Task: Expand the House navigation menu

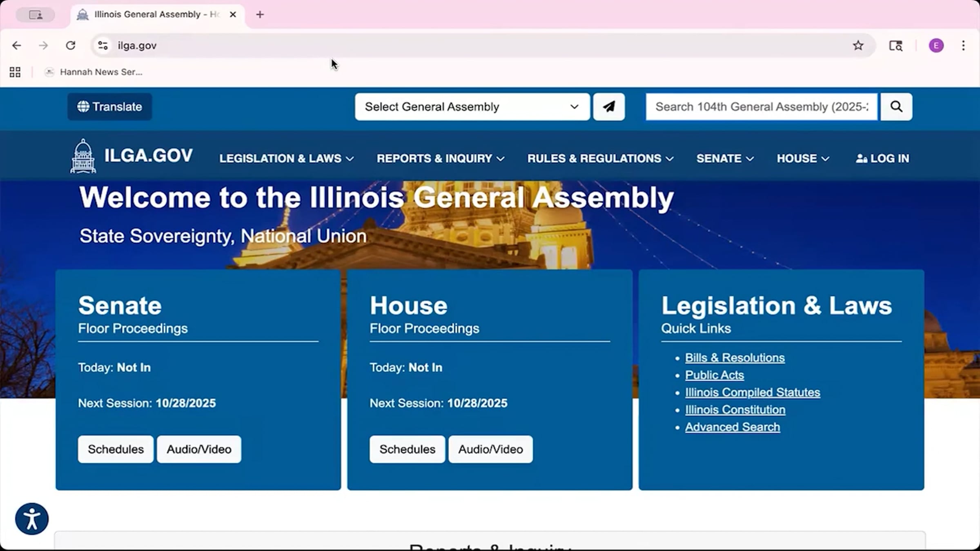Action: 803,158
